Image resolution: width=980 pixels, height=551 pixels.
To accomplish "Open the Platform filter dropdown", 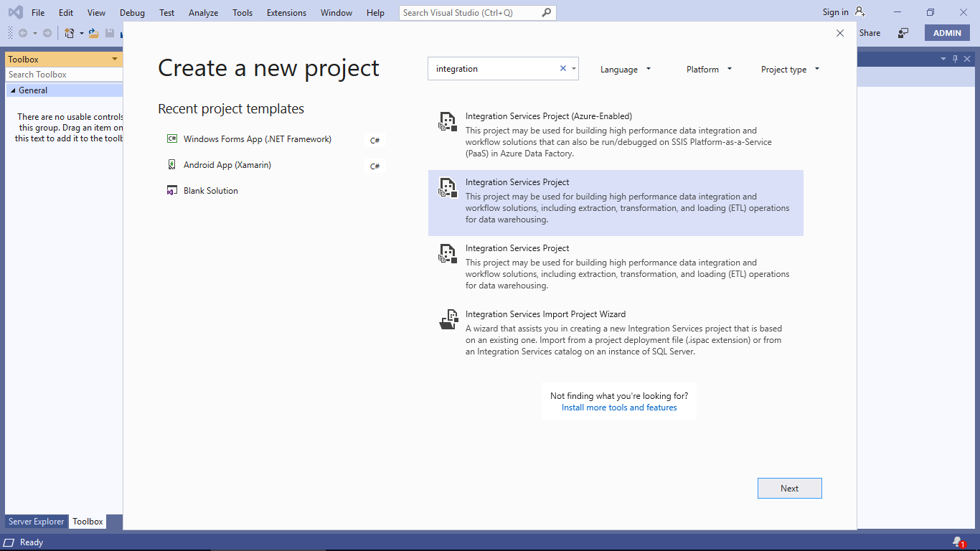I will (x=709, y=70).
